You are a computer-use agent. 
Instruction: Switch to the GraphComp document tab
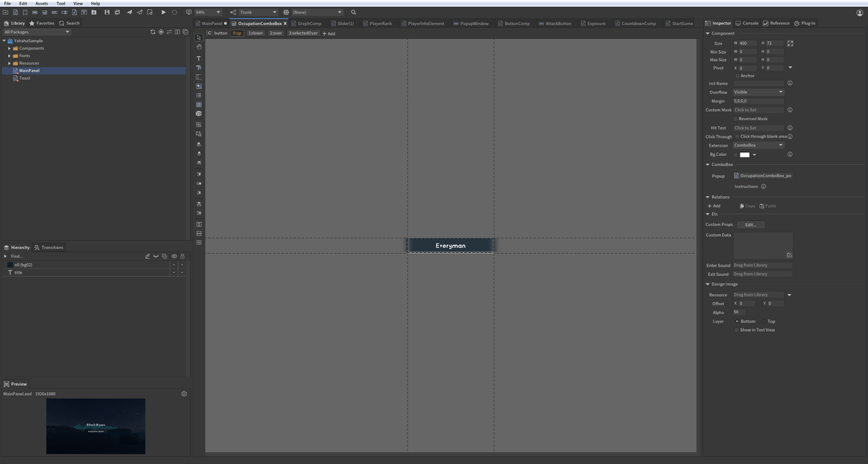click(x=309, y=24)
